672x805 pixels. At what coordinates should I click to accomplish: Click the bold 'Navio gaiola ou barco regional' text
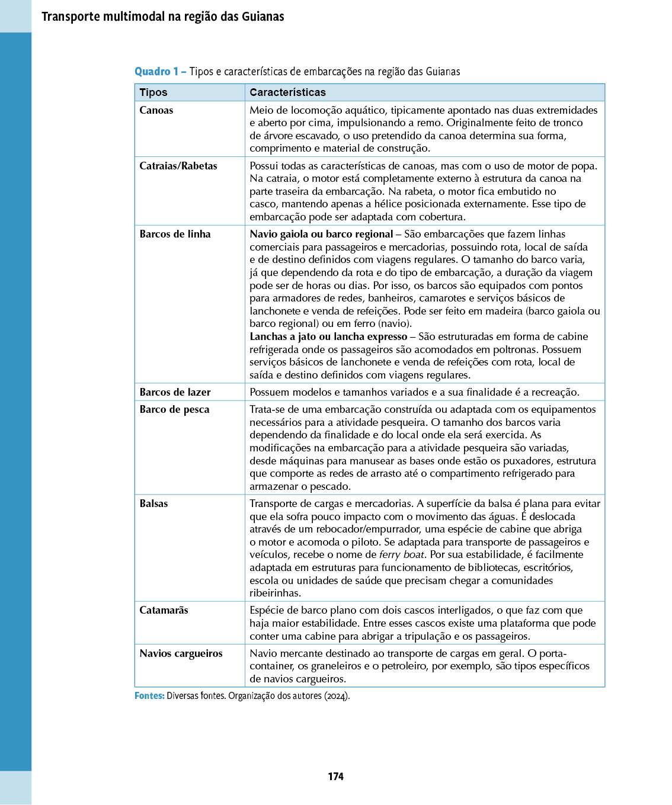pos(321,234)
